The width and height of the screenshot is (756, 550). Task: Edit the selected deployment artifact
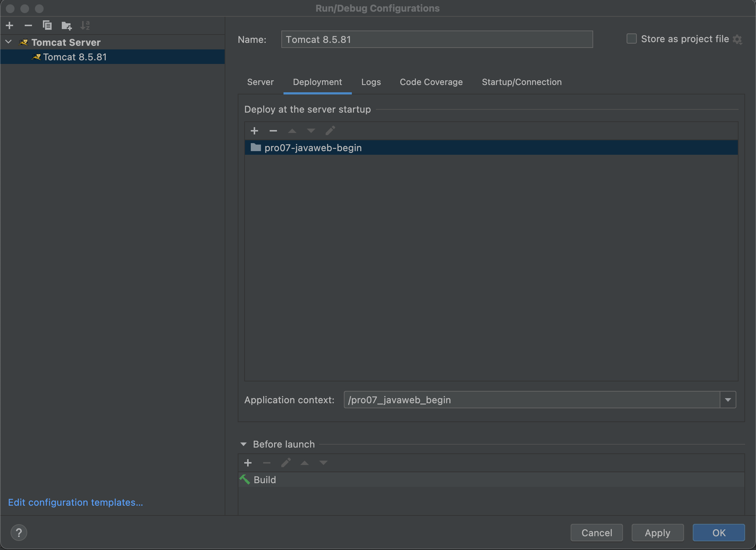pyautogui.click(x=330, y=131)
